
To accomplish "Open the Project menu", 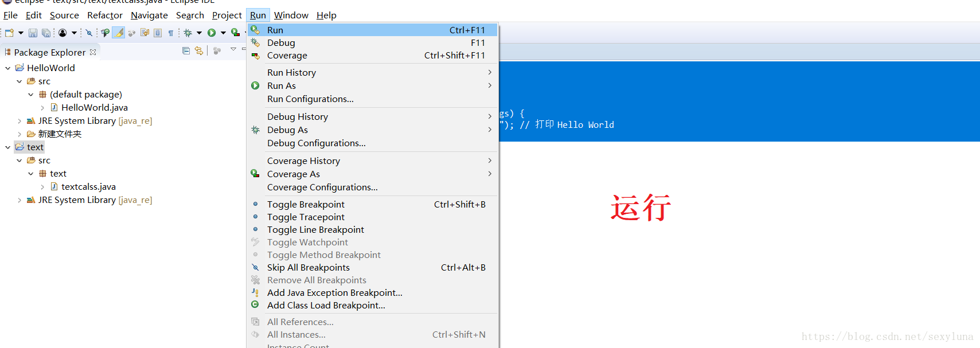I will pyautogui.click(x=227, y=15).
